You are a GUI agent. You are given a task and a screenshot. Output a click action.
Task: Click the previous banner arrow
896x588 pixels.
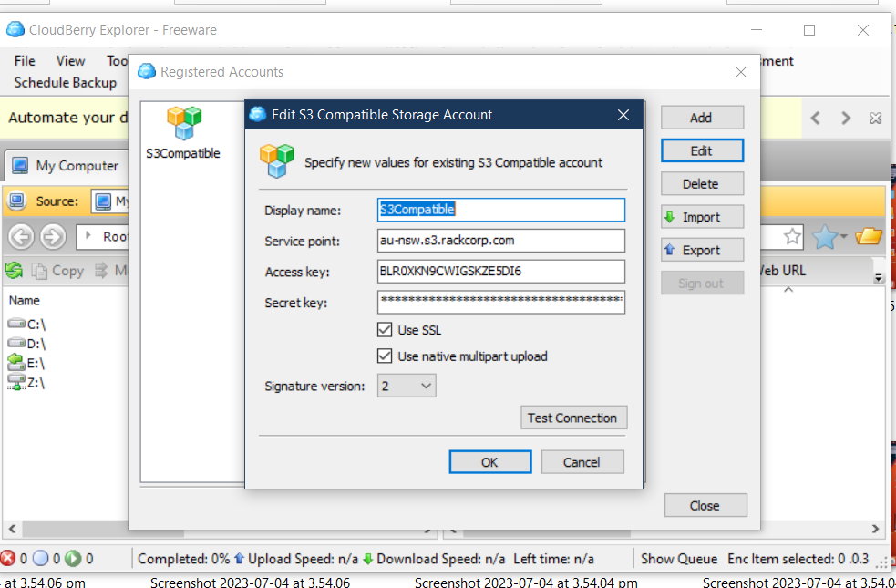point(816,119)
